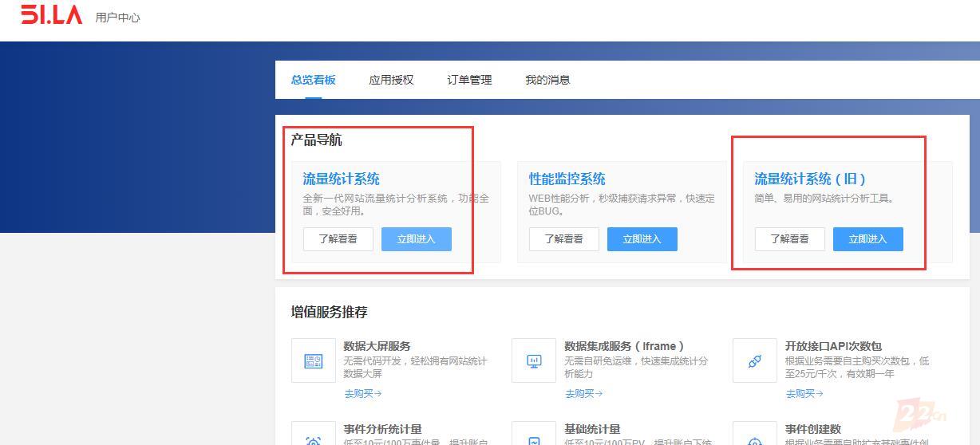Image resolution: width=980 pixels, height=445 pixels.
Task: Click 去购买 under 开放接口API次数包
Action: (x=804, y=393)
